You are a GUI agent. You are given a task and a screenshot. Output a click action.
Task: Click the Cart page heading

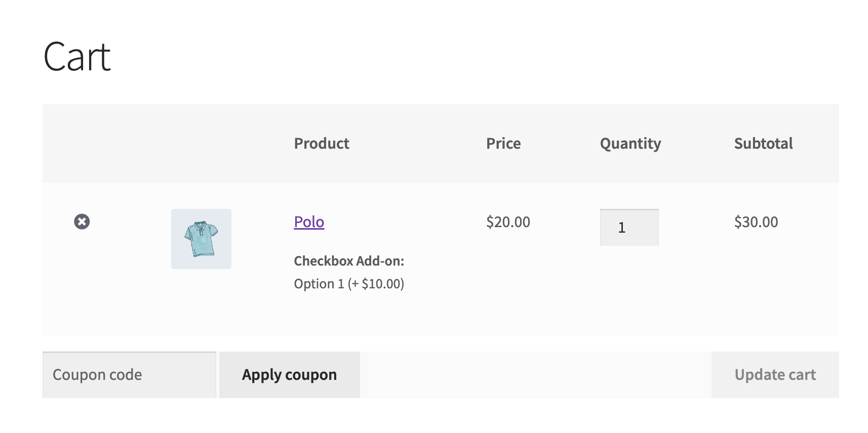(77, 57)
